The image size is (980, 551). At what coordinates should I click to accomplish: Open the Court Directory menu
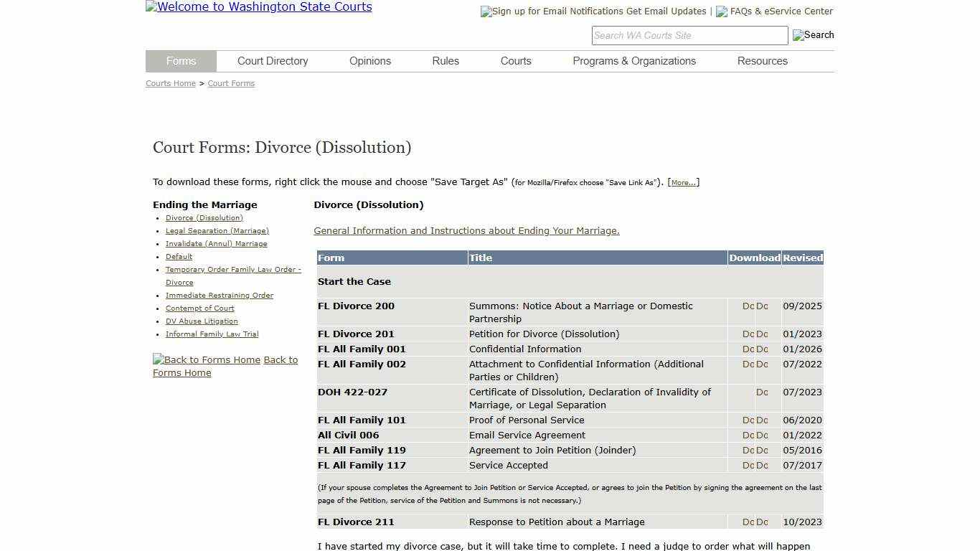pos(273,61)
